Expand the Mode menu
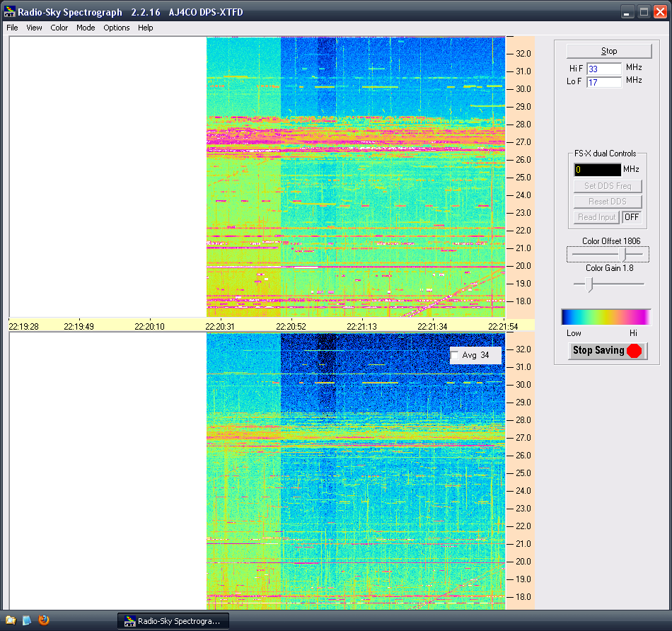This screenshot has height=631, width=672. click(86, 28)
